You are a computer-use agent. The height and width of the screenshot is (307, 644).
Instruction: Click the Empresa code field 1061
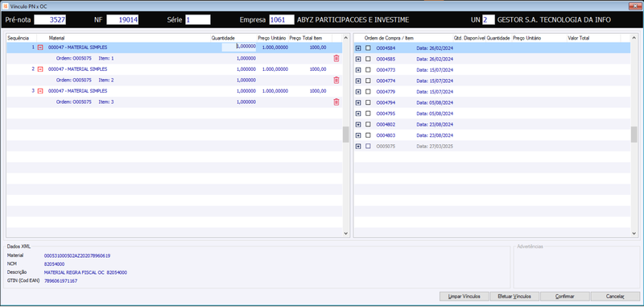[x=282, y=19]
